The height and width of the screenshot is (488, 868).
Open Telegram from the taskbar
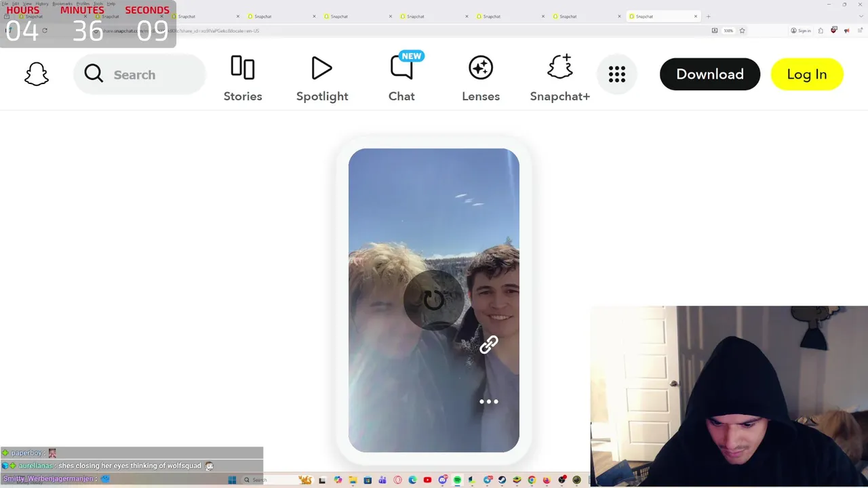point(488,480)
